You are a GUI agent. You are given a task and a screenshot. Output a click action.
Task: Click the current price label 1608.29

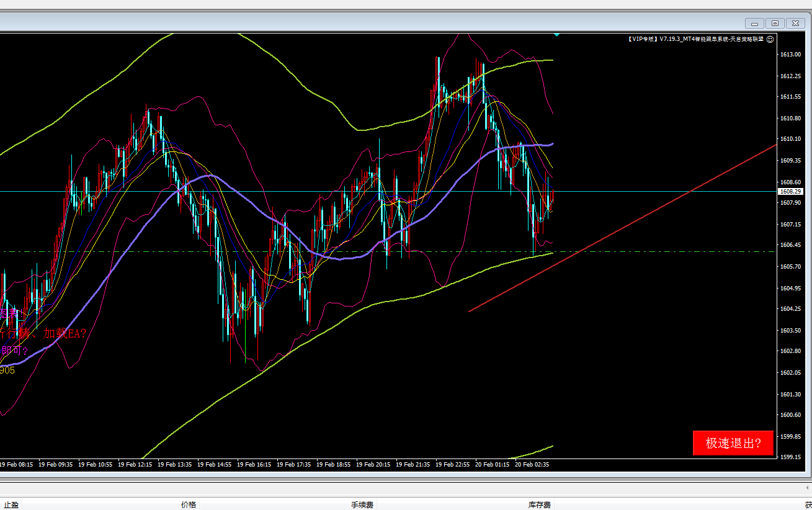[x=789, y=192]
